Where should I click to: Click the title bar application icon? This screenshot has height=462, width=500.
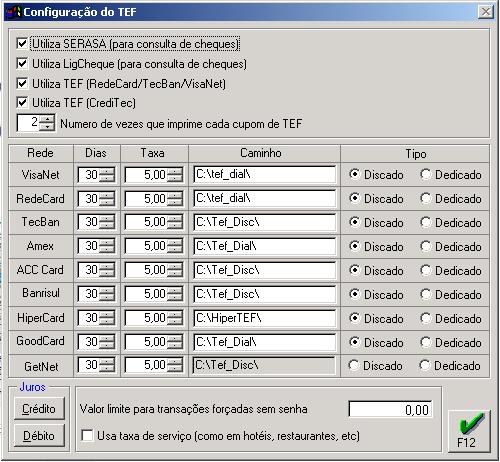(x=13, y=12)
